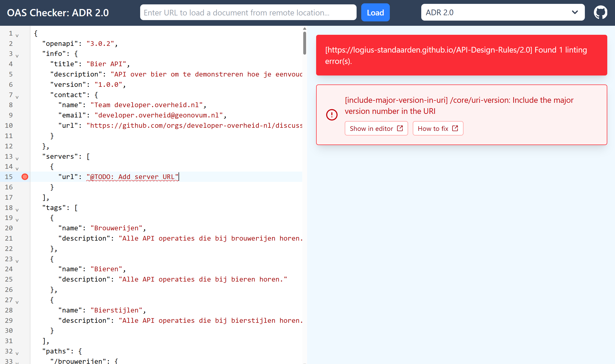Click the red alert icon in the error card
The width and height of the screenshot is (615, 364).
[x=332, y=115]
